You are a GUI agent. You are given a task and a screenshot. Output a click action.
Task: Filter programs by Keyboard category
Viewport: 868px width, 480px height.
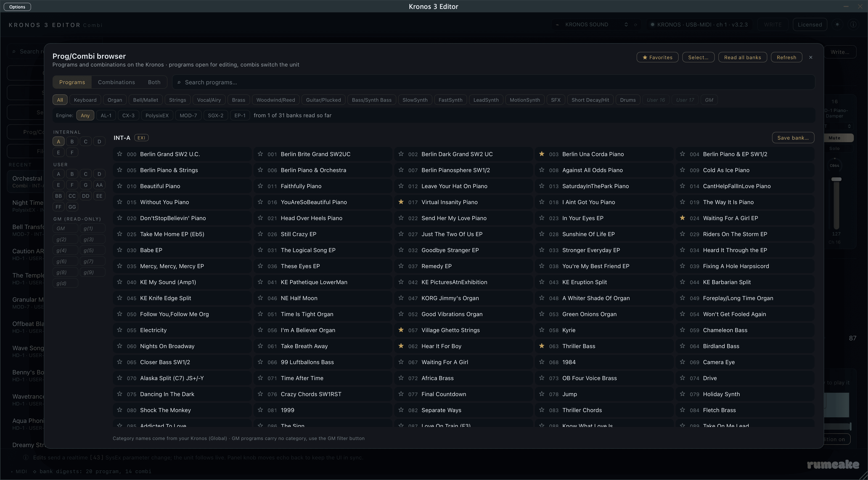coord(85,100)
